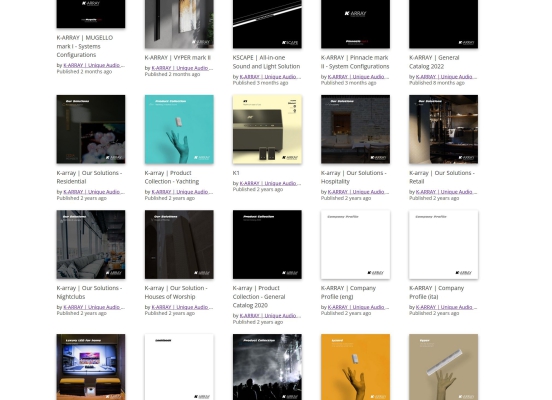Open author link under KSCAPE All-in-one
This screenshot has width=552, height=400.
tap(270, 76)
